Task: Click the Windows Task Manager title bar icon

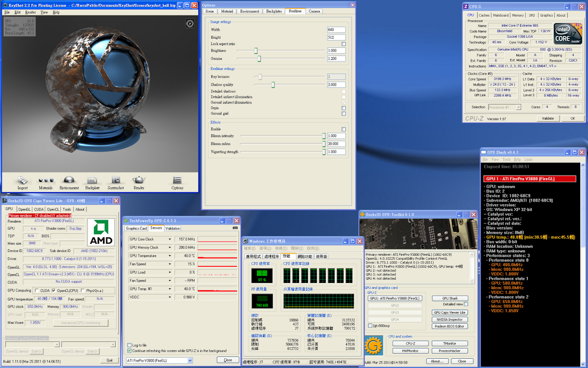Action: coord(246,241)
